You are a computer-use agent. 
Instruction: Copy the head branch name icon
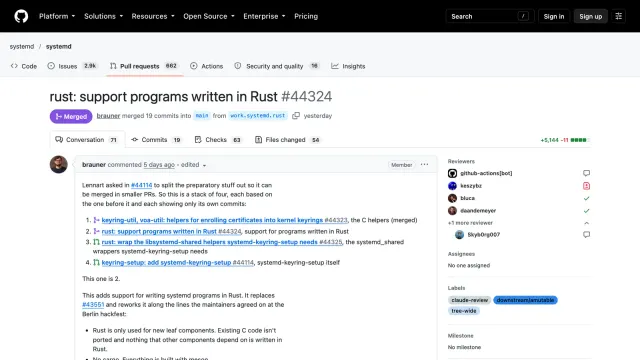click(x=296, y=116)
